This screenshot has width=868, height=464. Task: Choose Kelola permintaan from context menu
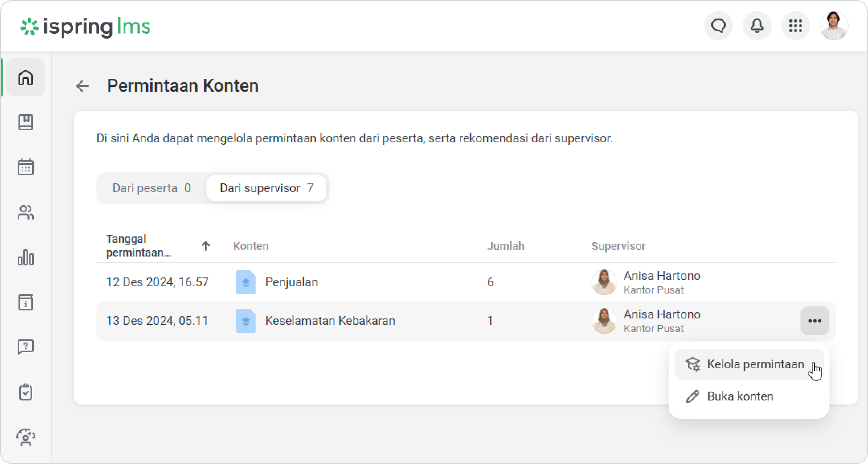749,364
